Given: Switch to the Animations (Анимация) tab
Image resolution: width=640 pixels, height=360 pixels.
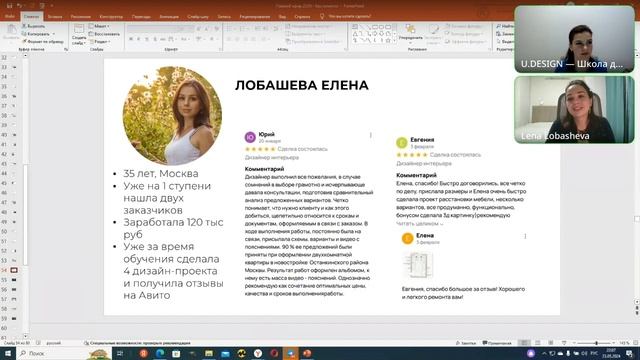Looking at the screenshot, I should coord(169,17).
